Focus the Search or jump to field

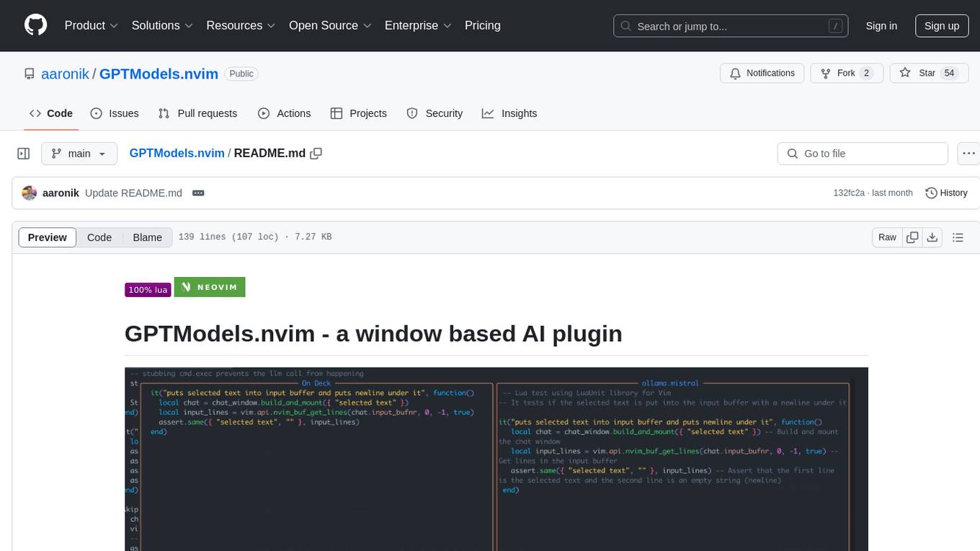click(731, 26)
